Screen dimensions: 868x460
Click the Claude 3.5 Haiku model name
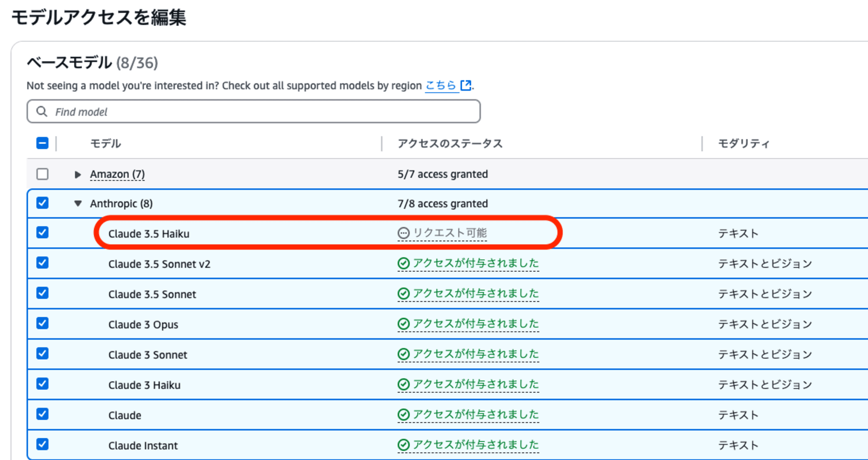149,234
